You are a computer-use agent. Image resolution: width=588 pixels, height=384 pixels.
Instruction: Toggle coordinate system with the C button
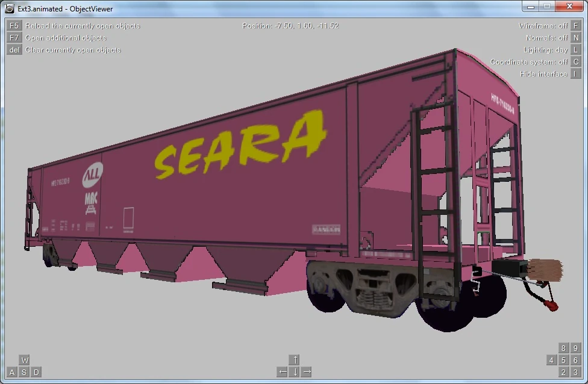click(575, 62)
